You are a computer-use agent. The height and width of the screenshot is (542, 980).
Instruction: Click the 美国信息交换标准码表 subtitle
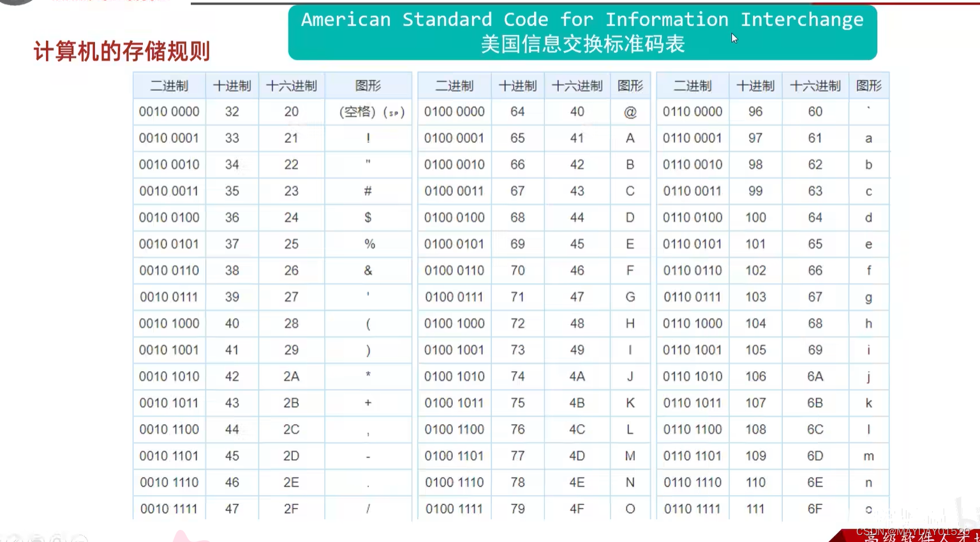click(583, 44)
